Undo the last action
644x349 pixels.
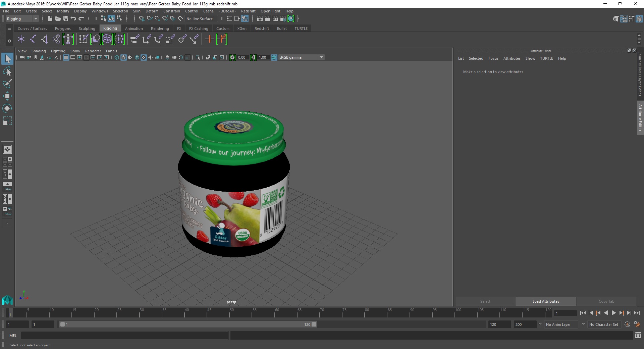(x=73, y=19)
